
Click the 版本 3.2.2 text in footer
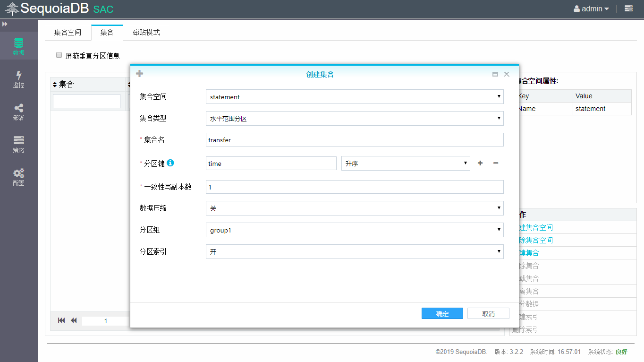(x=509, y=352)
